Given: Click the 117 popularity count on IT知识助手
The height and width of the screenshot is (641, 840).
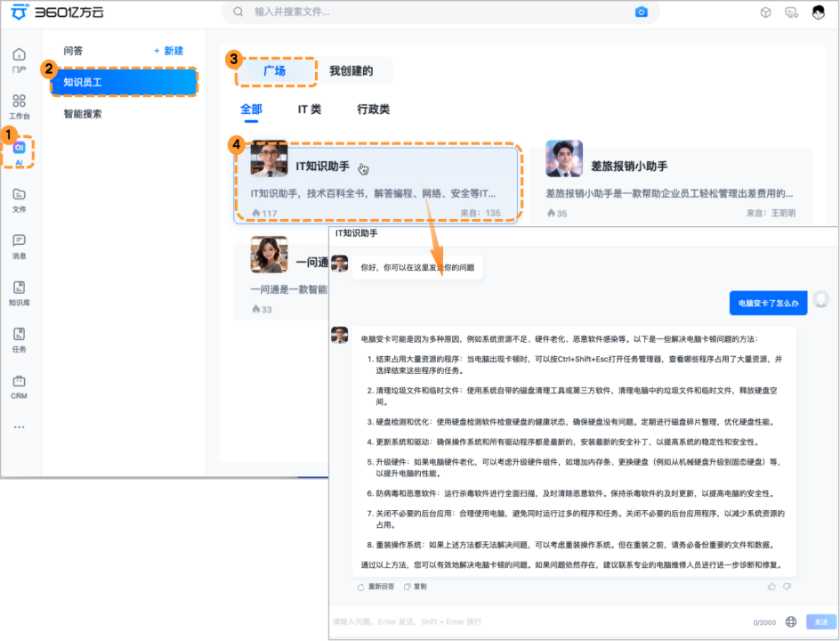Looking at the screenshot, I should (264, 214).
